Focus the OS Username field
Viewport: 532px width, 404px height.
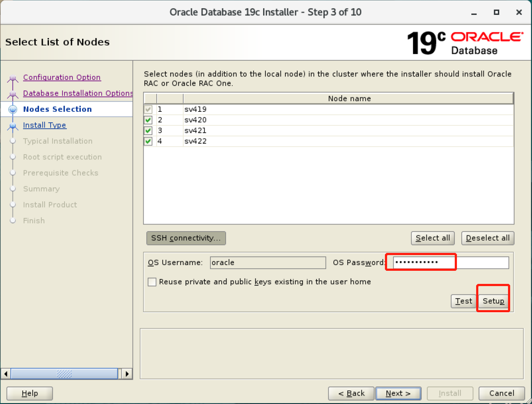(268, 262)
